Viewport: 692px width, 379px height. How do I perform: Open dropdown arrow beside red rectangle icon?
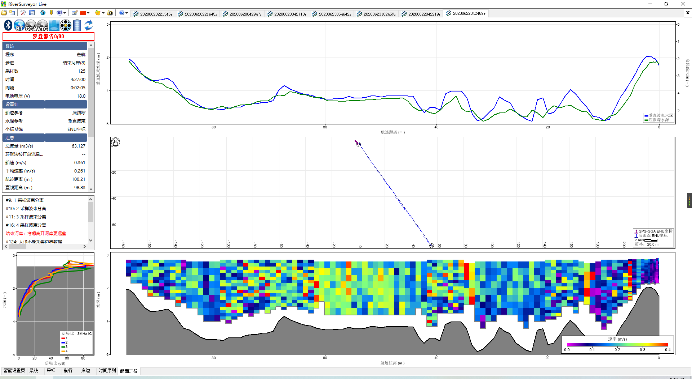point(88,13)
